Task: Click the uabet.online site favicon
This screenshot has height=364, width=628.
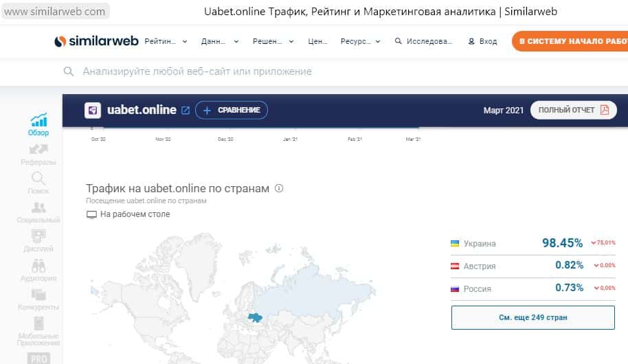Action: 93,110
